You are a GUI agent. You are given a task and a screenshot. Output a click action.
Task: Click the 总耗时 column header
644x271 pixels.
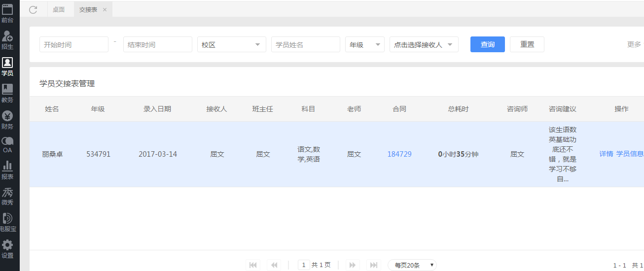pyautogui.click(x=459, y=109)
